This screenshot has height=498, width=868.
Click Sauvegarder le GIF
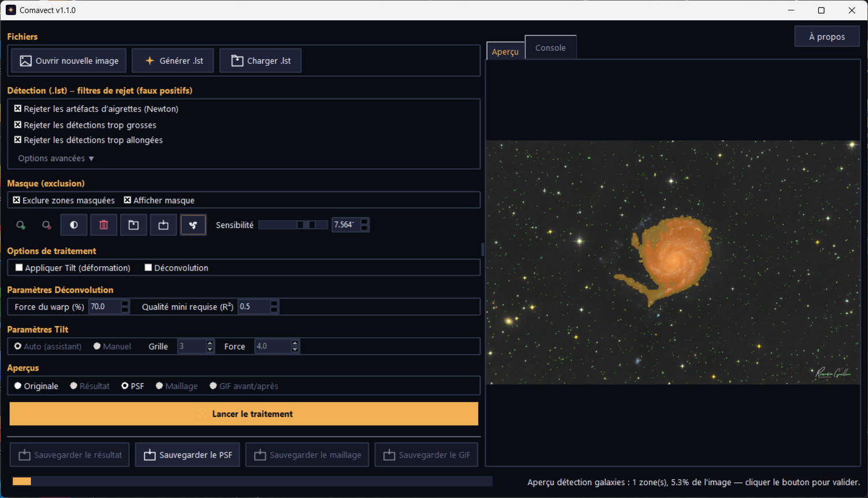pyautogui.click(x=426, y=455)
